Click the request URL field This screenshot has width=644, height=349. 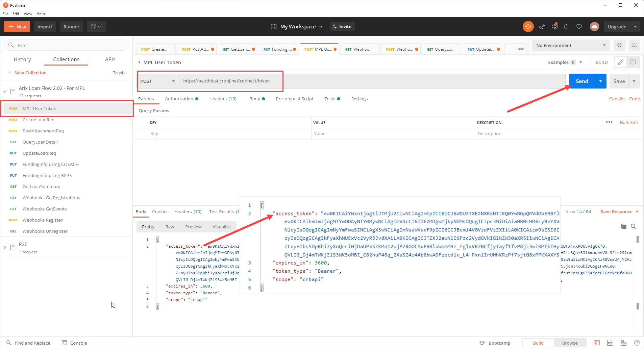[x=372, y=81]
